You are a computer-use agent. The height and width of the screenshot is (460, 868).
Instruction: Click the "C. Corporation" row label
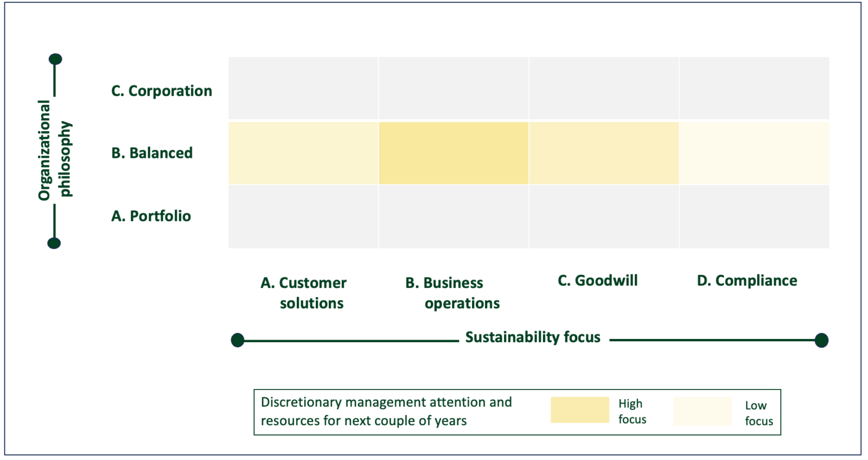tap(162, 91)
